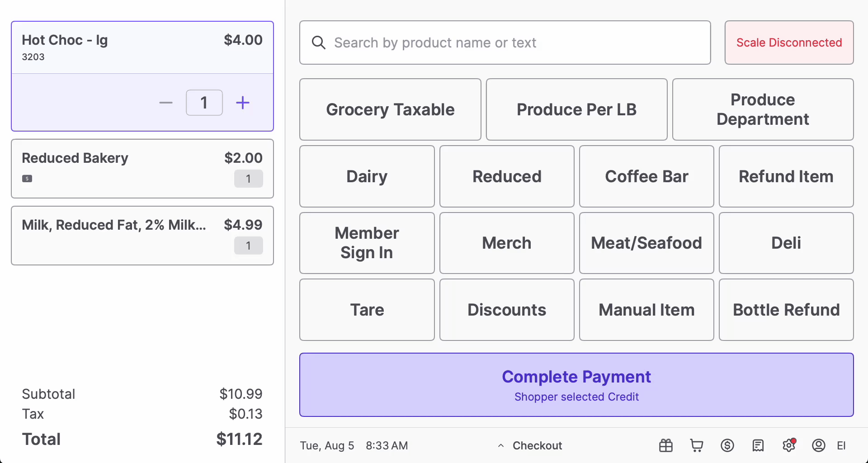Open the Discounts button
868x463 pixels.
506,310
